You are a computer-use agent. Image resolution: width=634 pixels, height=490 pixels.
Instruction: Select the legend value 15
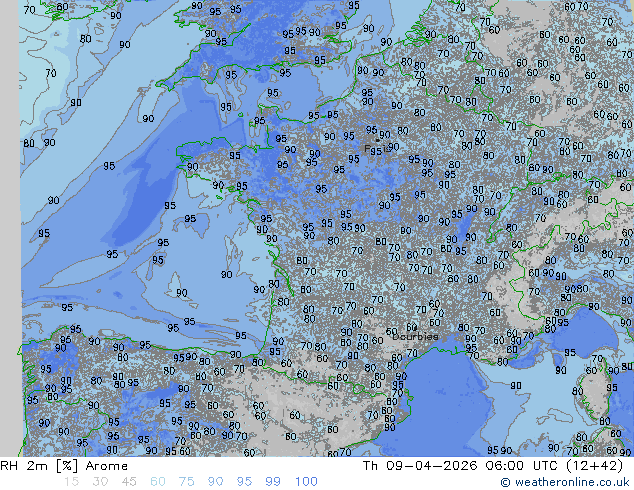(71, 482)
